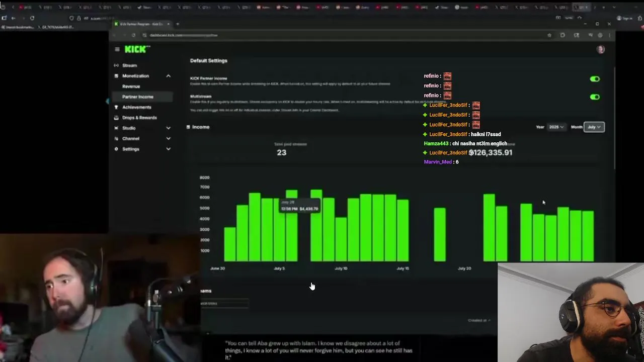Click Import bookmarks in background bookmarks bar
The image size is (644, 362).
click(x=17, y=27)
